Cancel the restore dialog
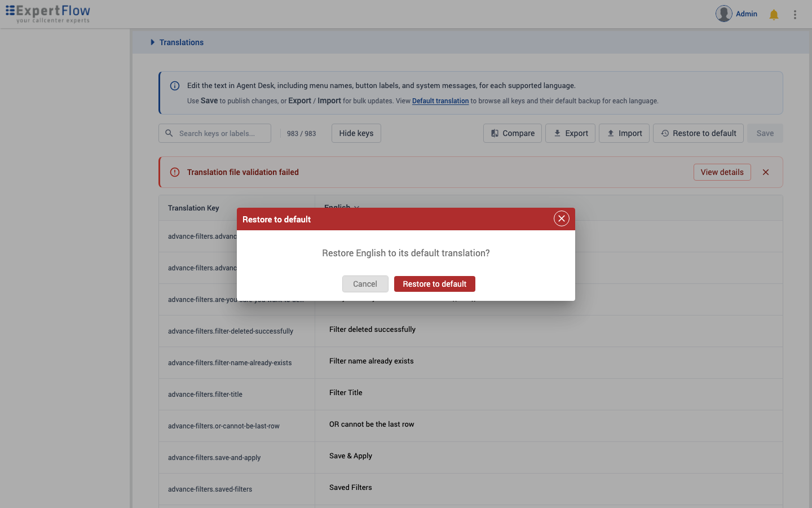812x508 pixels. [365, 284]
